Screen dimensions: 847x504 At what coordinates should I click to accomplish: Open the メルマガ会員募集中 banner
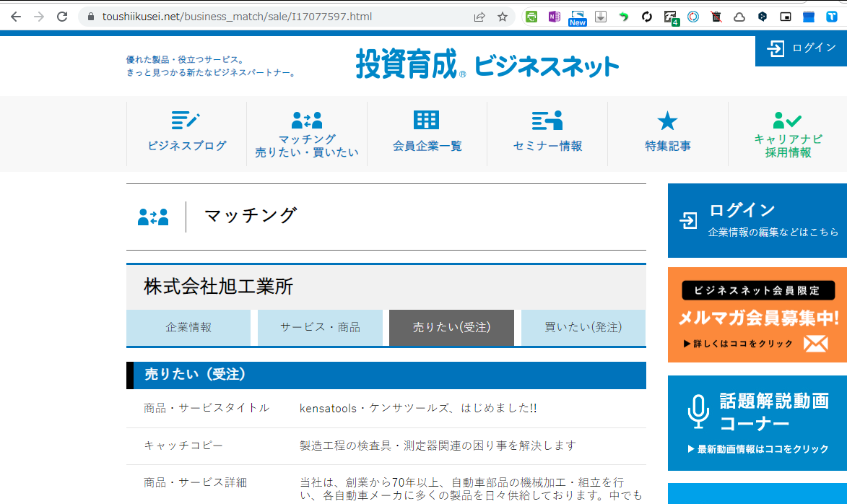point(757,314)
